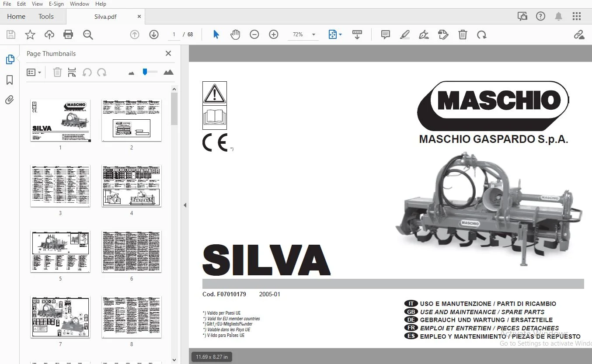
Task: View notifications with the bell icon
Action: (558, 17)
